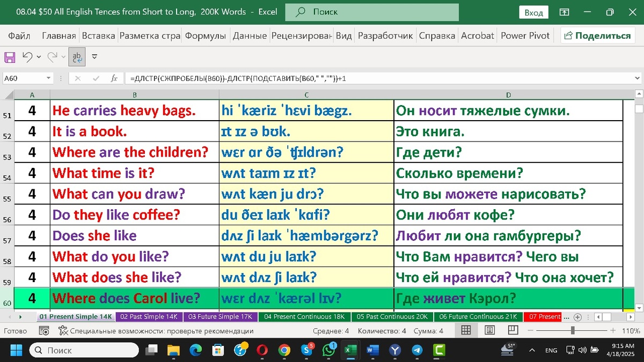Select cell 'Они любят кофе?'

point(508,215)
